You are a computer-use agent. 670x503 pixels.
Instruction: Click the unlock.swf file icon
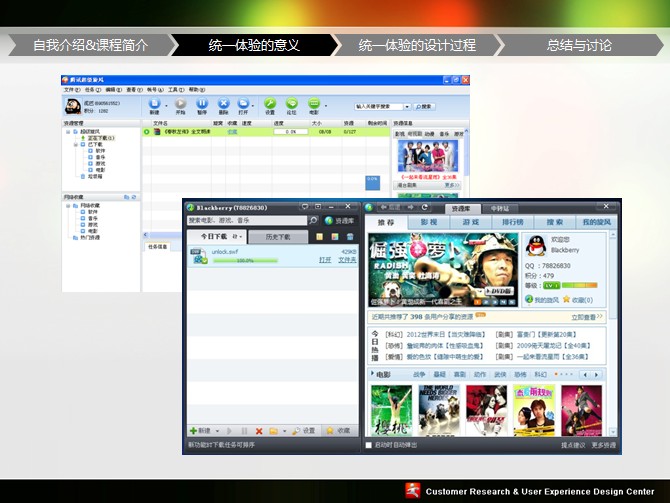[198, 256]
